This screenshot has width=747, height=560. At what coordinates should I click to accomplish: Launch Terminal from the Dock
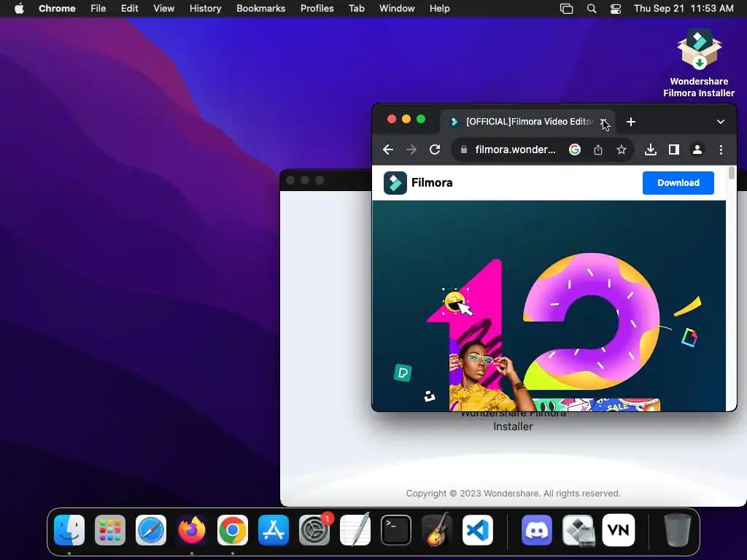click(x=396, y=530)
